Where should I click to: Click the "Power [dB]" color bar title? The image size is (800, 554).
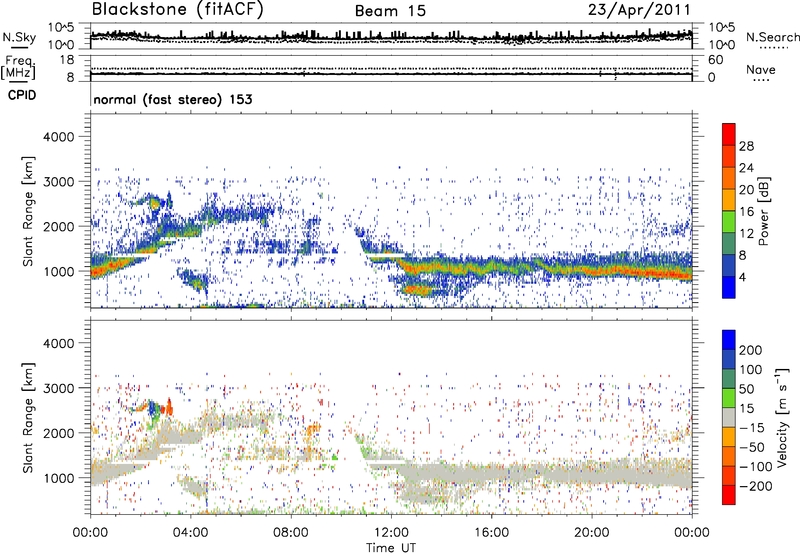click(763, 211)
